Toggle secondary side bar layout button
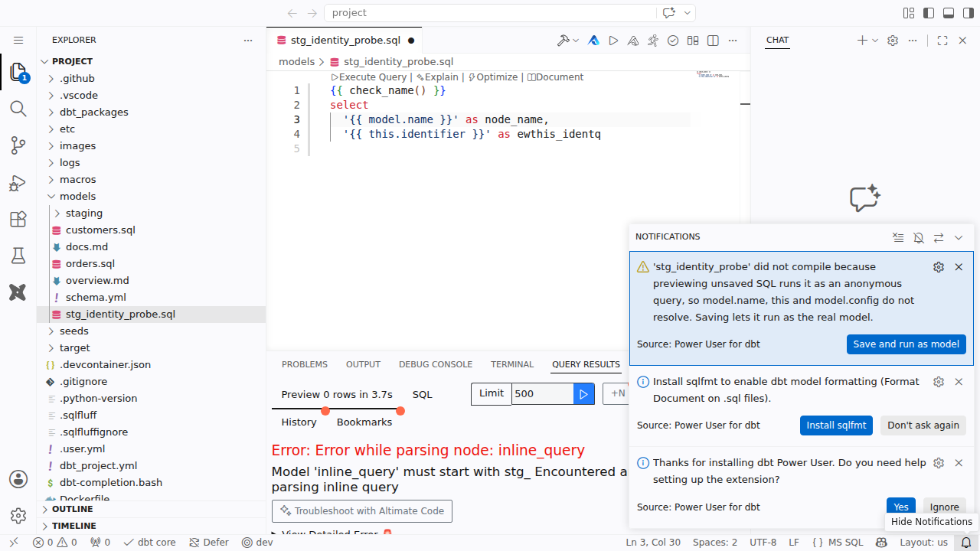This screenshot has width=980, height=551. [968, 13]
